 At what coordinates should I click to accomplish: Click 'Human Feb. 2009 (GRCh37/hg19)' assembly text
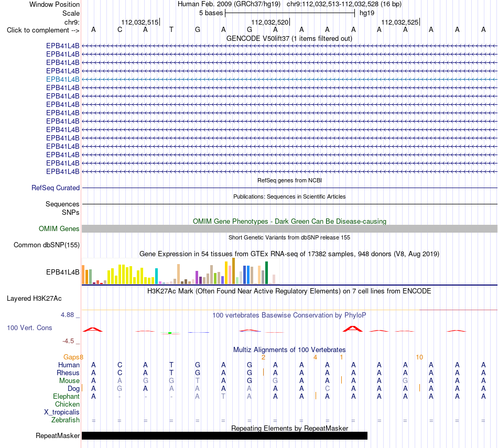click(229, 4)
